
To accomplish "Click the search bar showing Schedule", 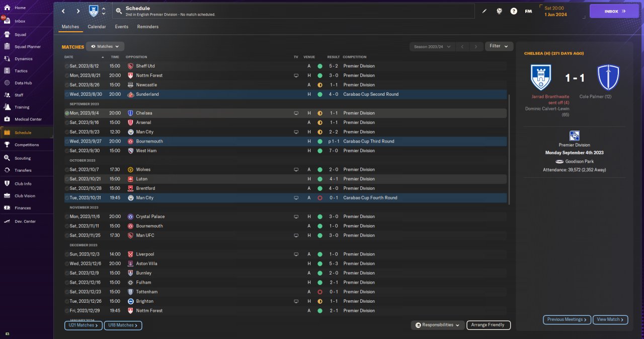I will (293, 11).
